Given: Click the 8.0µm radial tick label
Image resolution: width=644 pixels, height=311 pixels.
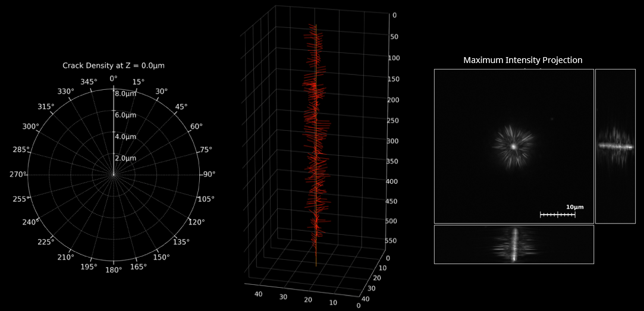Looking at the screenshot, I should tap(125, 94).
